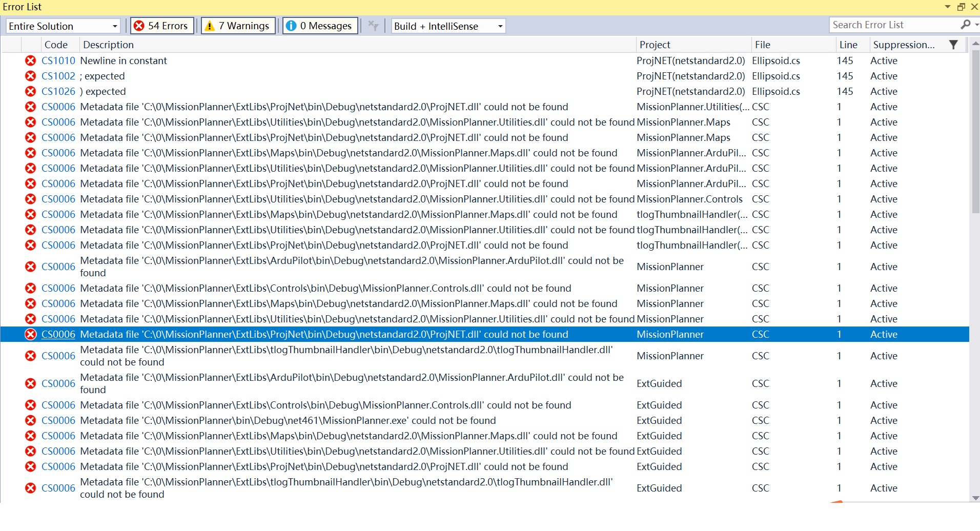Open the Error List window options arrow
Image resolution: width=980 pixels, height=531 pixels.
click(947, 7)
